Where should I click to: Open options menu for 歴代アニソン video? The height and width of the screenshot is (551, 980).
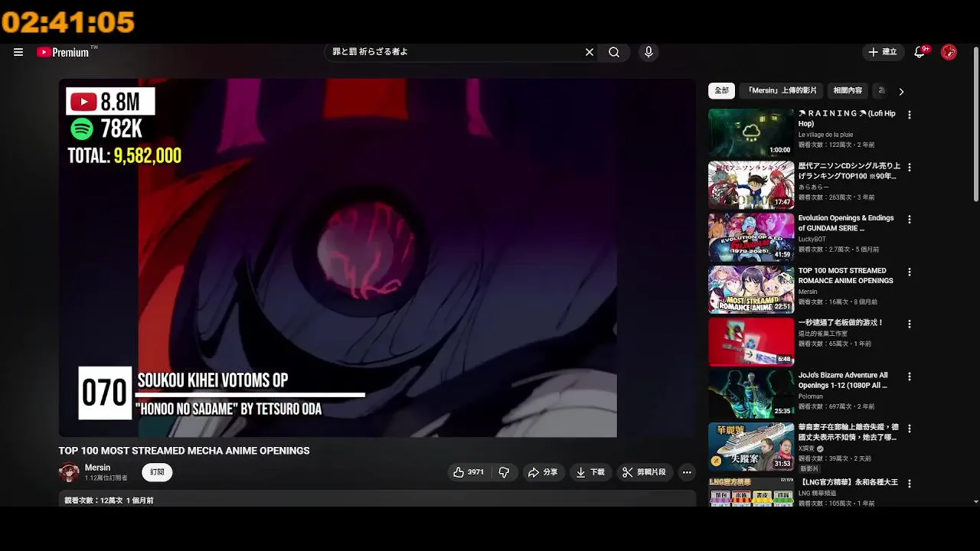910,167
